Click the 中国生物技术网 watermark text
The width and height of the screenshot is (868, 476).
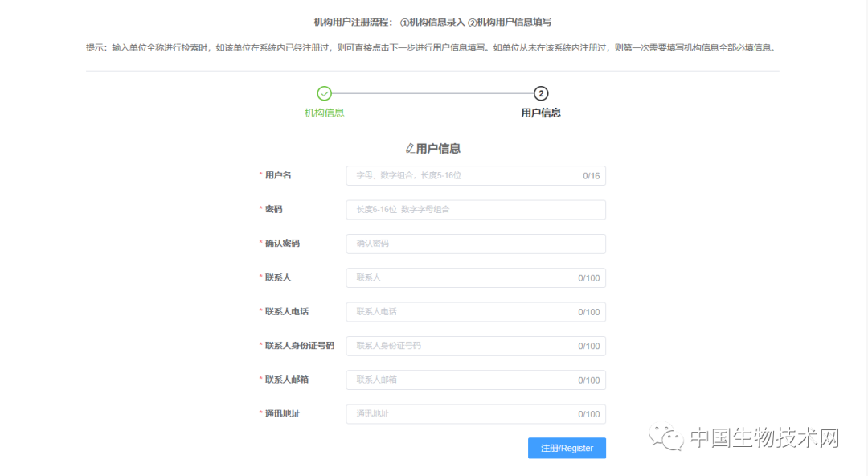764,439
